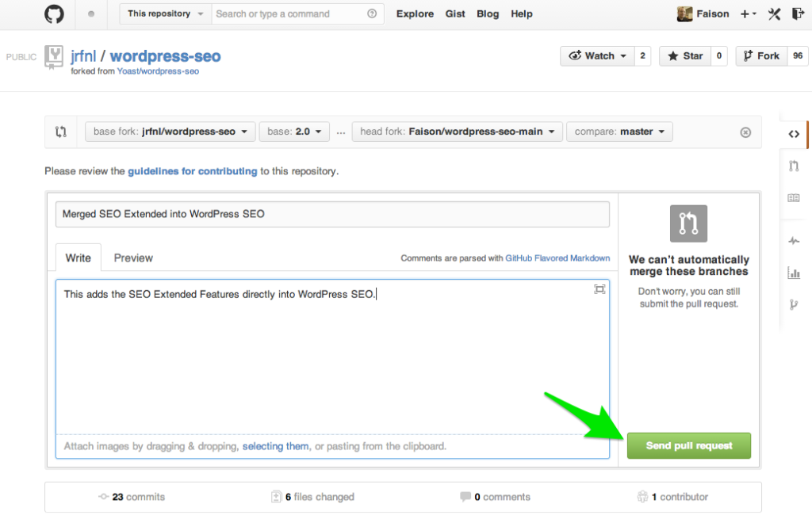Open the guidelines for contributing link
Screen dimensions: 812x519
click(x=192, y=171)
